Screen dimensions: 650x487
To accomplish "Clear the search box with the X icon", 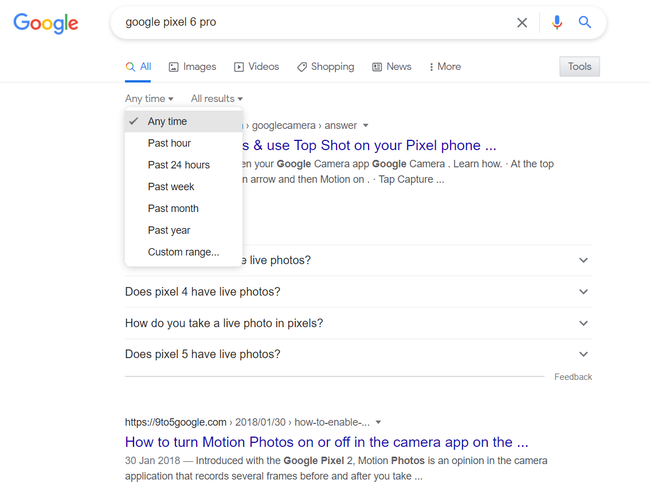I will [x=522, y=22].
